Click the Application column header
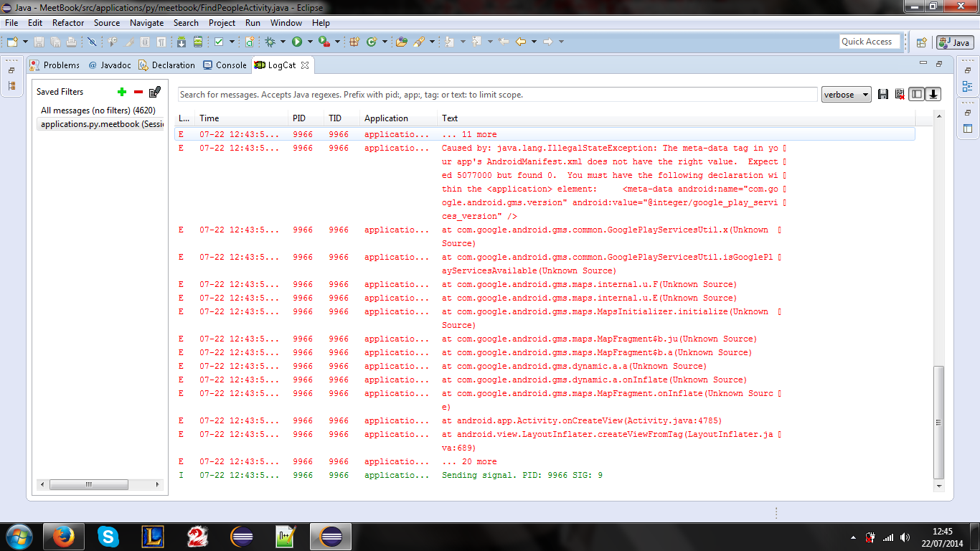 [x=399, y=118]
